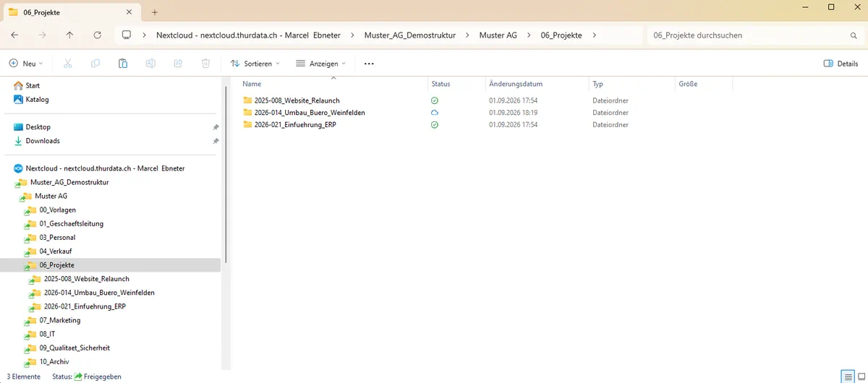Click Nextcloud breadcrumb in address bar
This screenshot has height=383, width=868.
pos(248,35)
